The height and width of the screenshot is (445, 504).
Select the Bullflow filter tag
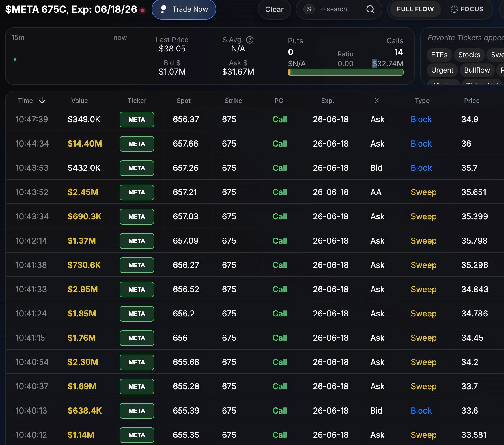[477, 70]
